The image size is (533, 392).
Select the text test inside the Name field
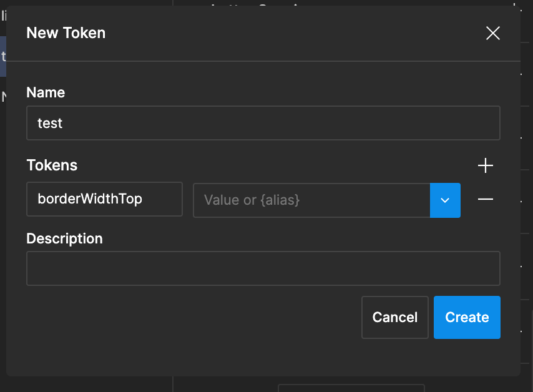coord(50,123)
